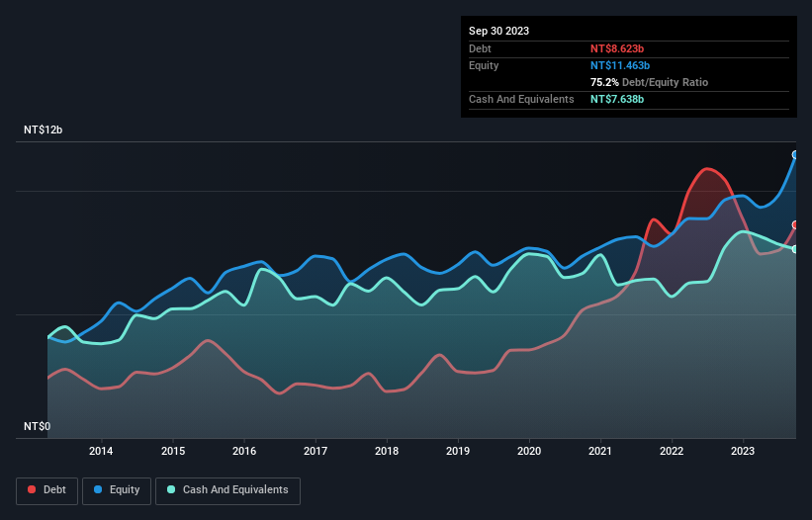812x520 pixels.
Task: Select the Cash endpoint marker on the teal line
Action: [x=795, y=249]
